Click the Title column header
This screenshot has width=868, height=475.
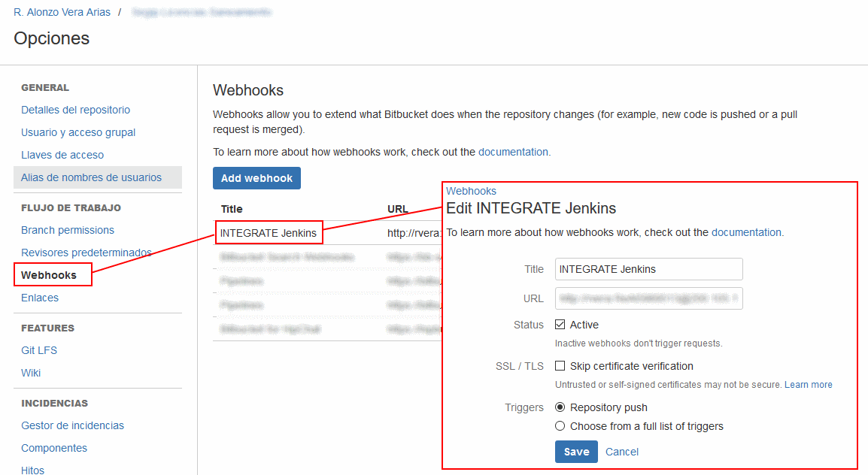point(232,209)
